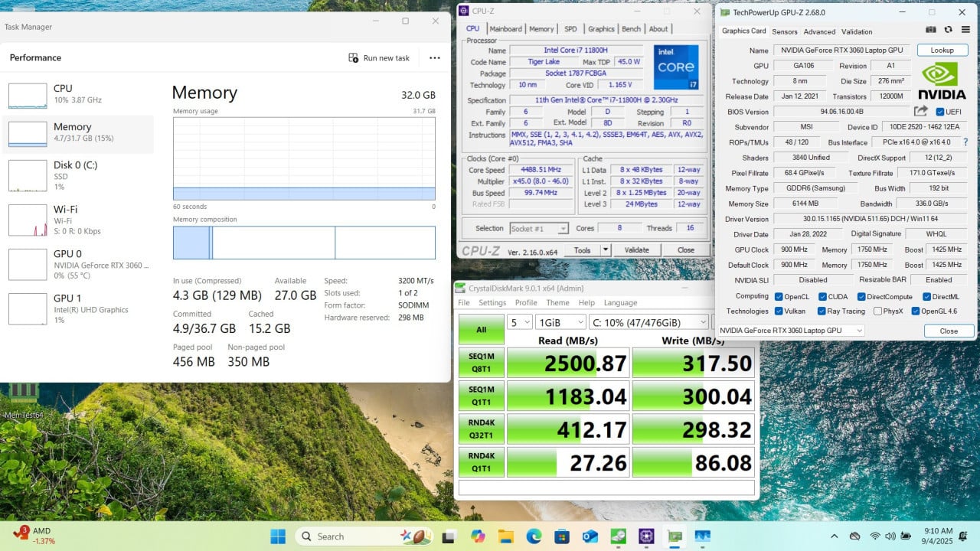Click the Validate button in CPU-Z

[636, 249]
